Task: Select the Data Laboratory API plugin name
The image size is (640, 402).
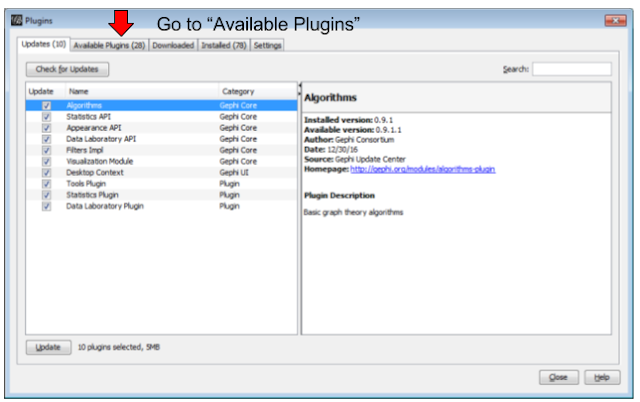Action: point(101,139)
